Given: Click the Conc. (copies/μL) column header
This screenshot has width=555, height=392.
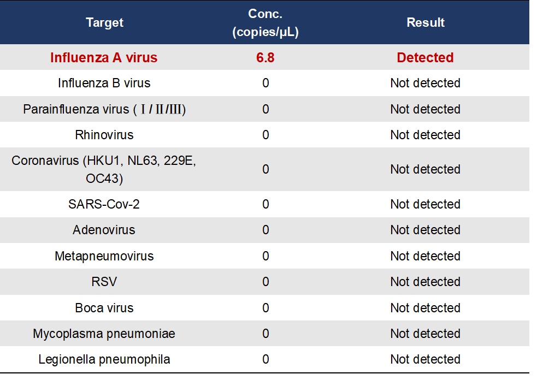Looking at the screenshot, I should pos(265,22).
